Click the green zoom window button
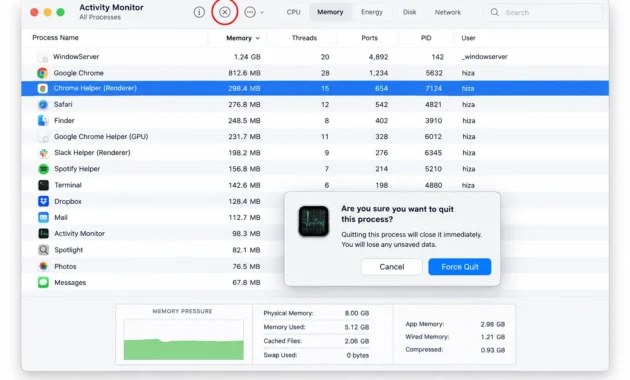 pyautogui.click(x=61, y=12)
